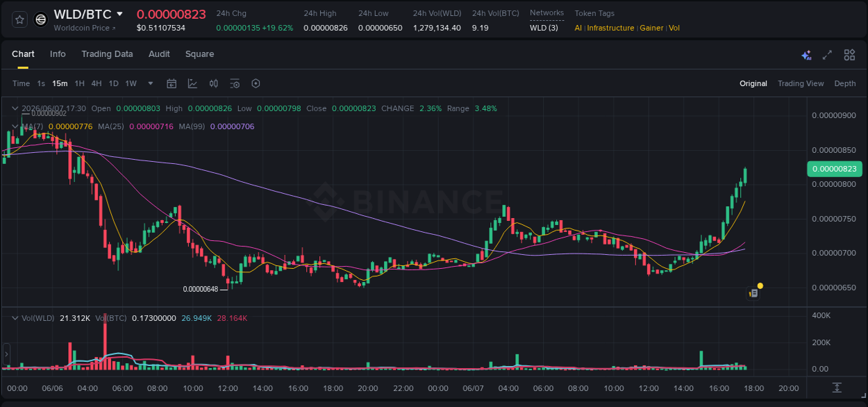
Task: Select the 1D interval
Action: 113,83
